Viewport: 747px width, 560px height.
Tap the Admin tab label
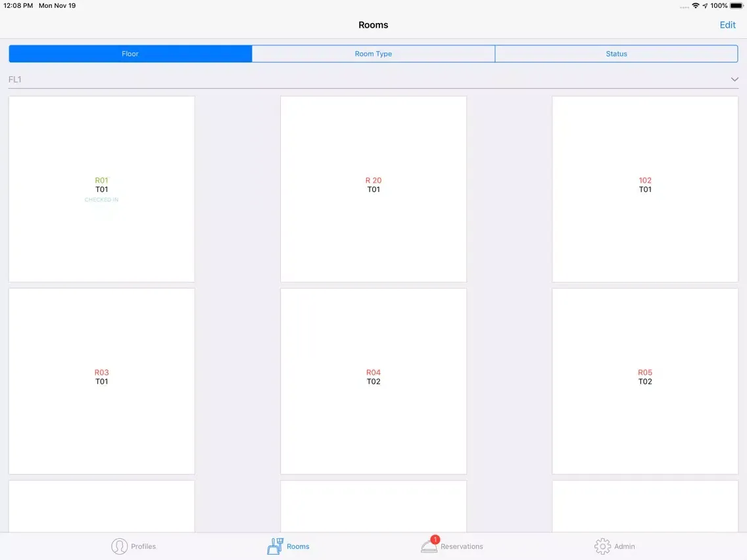point(625,546)
